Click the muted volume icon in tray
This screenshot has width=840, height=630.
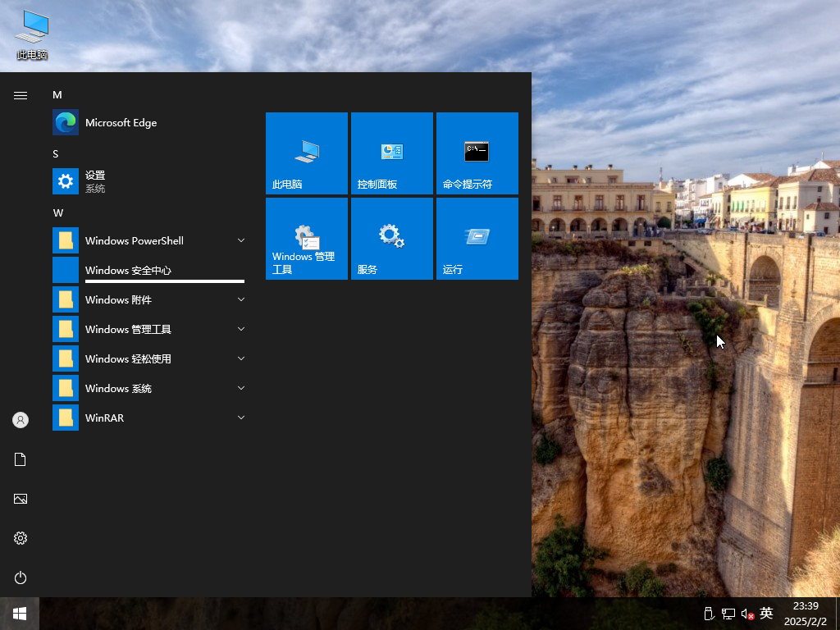point(747,614)
